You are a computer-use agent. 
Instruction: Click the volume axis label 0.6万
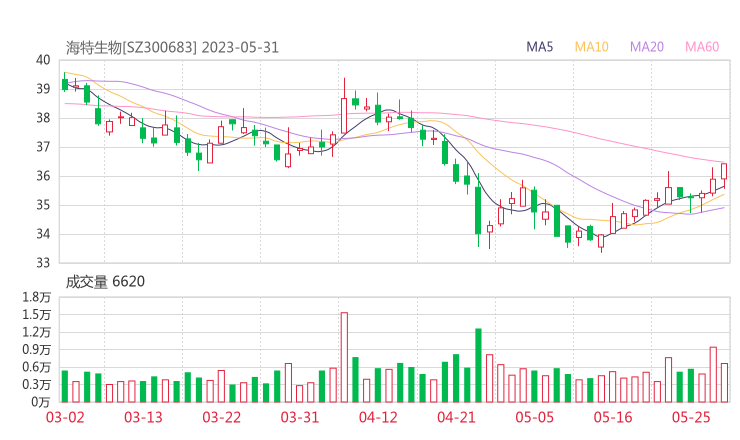click(36, 367)
